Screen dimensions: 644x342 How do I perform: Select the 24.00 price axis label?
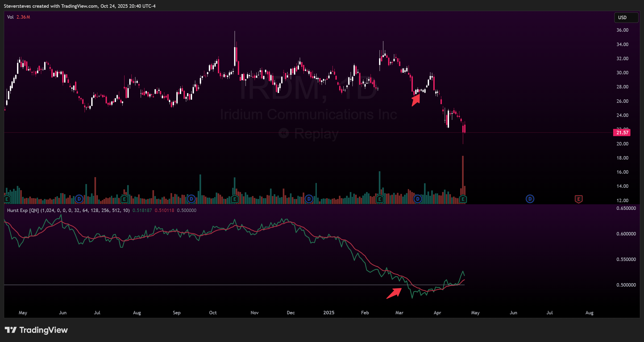pyautogui.click(x=622, y=115)
